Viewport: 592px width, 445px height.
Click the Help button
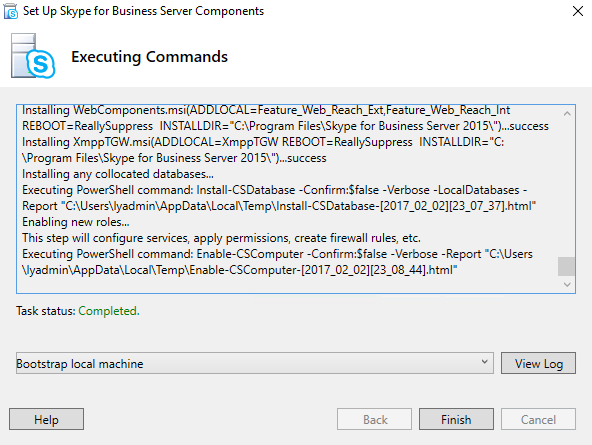46,419
